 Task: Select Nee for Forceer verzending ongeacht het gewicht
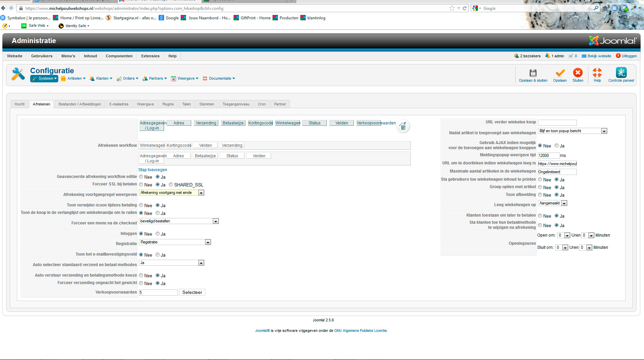(x=141, y=283)
